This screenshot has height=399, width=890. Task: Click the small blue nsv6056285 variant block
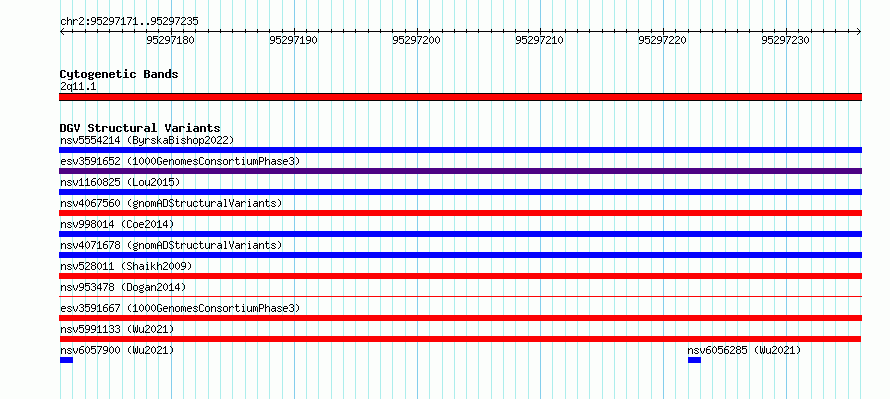[694, 360]
